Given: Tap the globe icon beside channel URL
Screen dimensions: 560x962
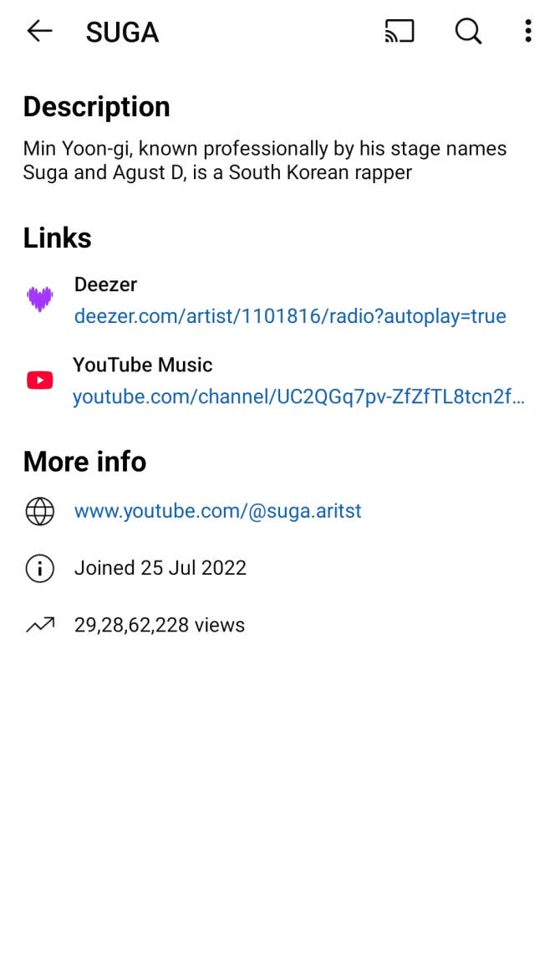Looking at the screenshot, I should point(39,511).
